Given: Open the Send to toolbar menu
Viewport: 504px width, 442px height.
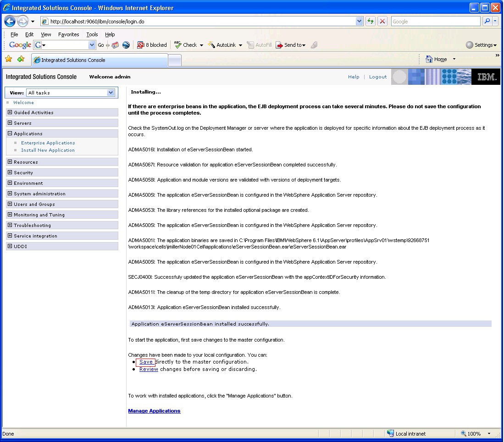Looking at the screenshot, I should [x=291, y=45].
